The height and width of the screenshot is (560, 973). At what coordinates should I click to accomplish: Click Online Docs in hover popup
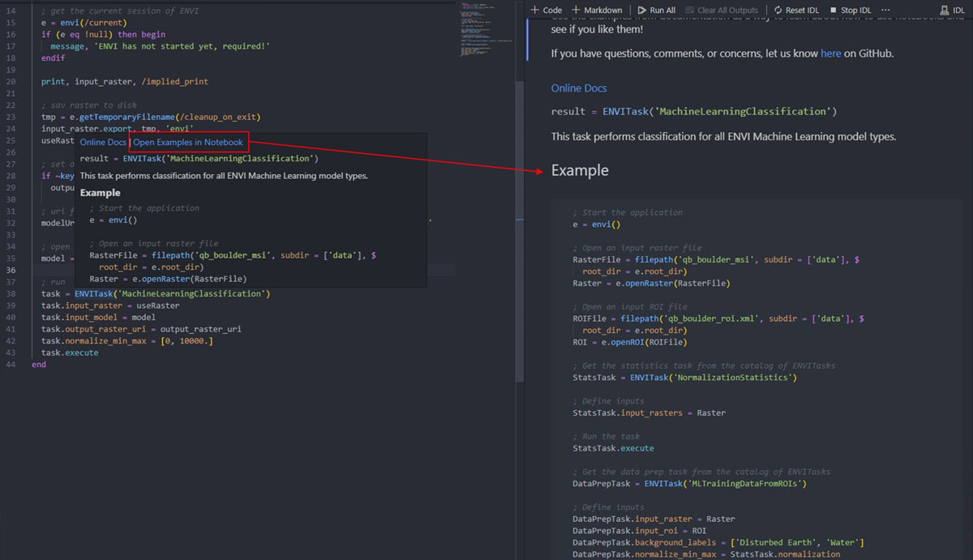coord(103,142)
